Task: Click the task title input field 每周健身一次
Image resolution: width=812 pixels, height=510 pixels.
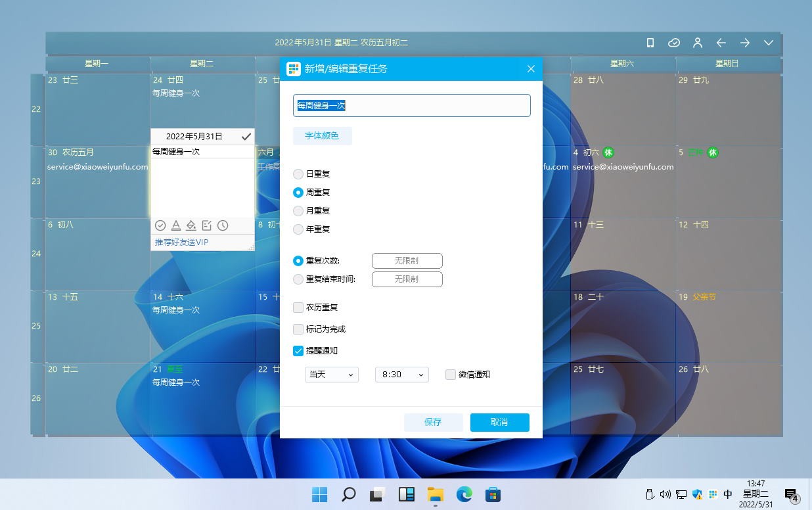Action: coord(412,105)
